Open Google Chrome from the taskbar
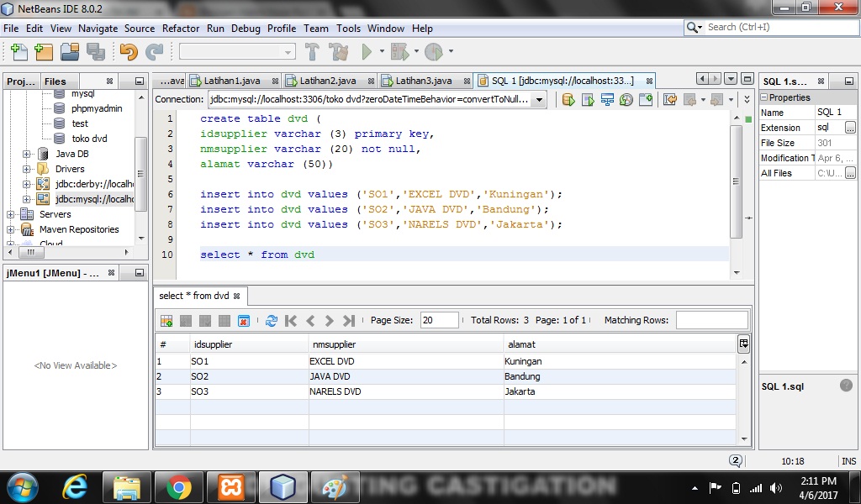 tap(179, 487)
